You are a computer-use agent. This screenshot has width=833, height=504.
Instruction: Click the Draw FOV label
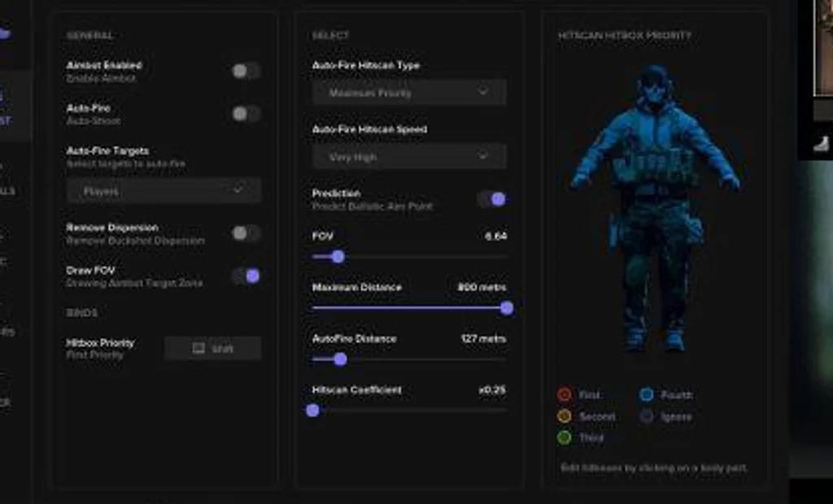(90, 271)
